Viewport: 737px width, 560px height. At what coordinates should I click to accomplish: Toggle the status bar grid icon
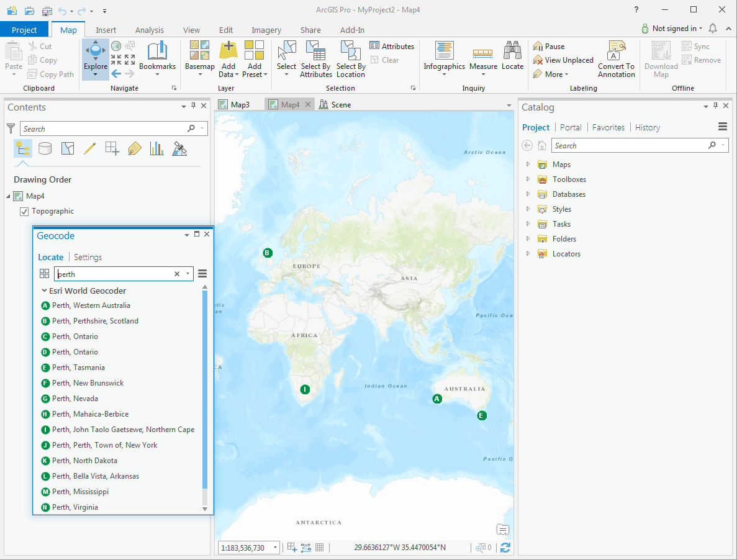tap(320, 548)
